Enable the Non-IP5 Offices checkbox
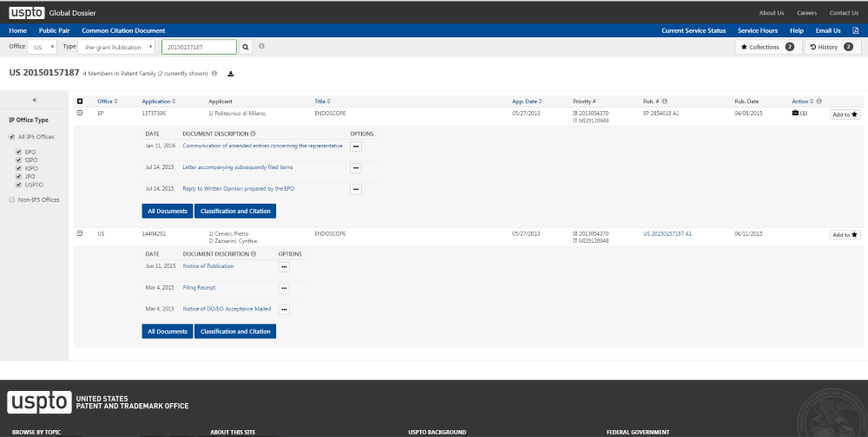This screenshot has height=437, width=868. point(11,199)
